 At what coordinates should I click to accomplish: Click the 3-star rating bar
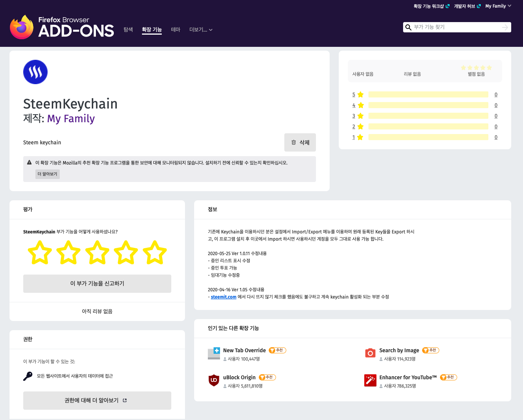tap(428, 116)
